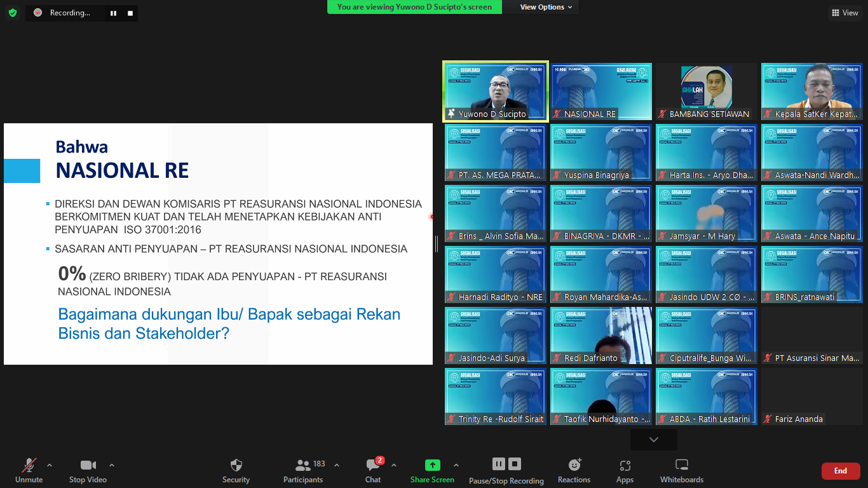Select the Brins _ Alvin Sofia tile

(x=496, y=213)
